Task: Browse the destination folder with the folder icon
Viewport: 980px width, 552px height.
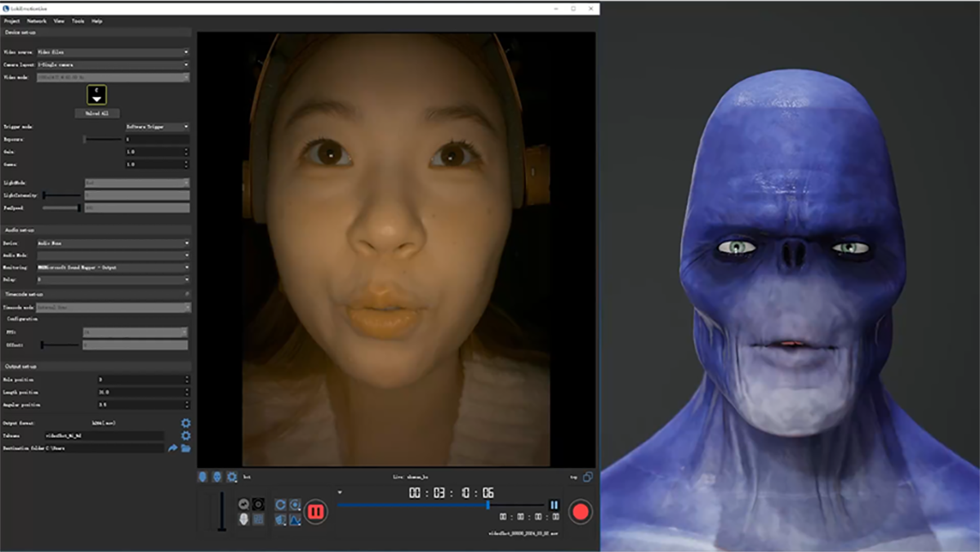Action: [185, 448]
